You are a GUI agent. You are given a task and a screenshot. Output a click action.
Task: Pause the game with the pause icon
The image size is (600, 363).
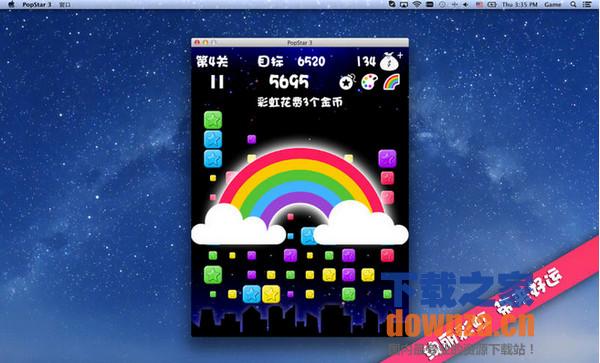217,82
